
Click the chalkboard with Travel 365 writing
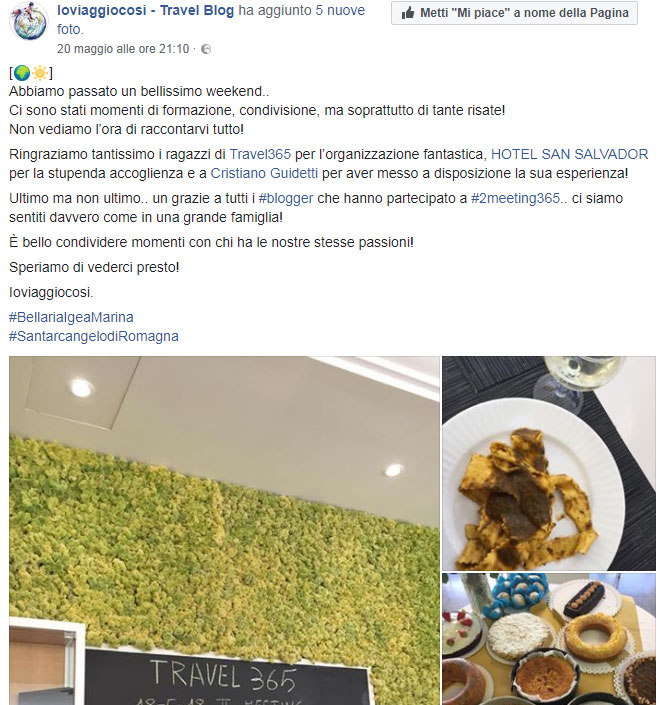point(229,677)
